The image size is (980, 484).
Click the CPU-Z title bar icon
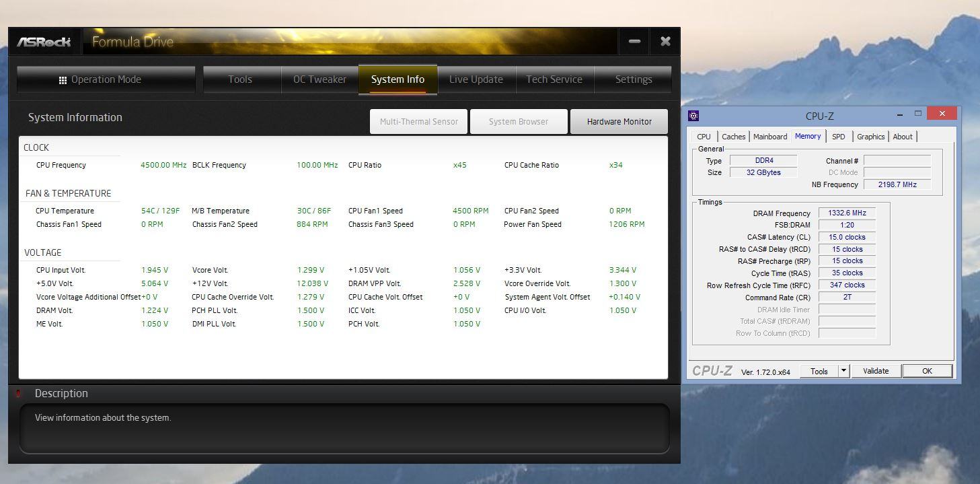point(694,116)
